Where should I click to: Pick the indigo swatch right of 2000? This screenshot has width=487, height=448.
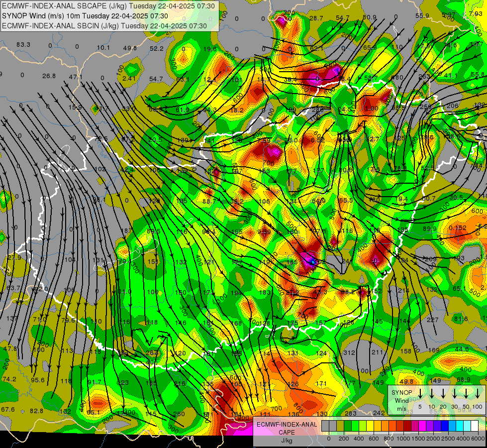pyautogui.click(x=437, y=426)
